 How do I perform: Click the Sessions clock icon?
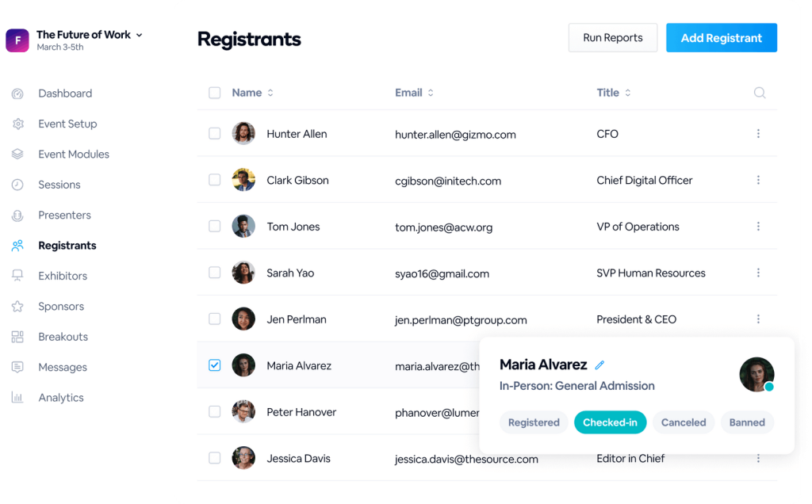17,184
